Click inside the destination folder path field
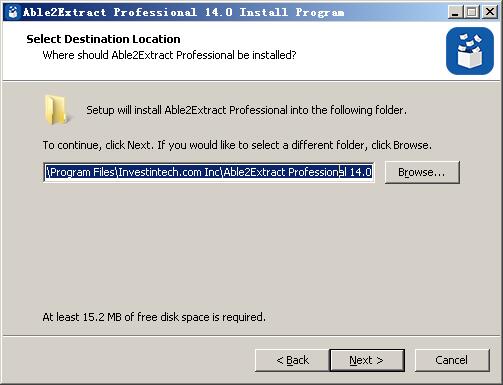The width and height of the screenshot is (503, 385). [208, 172]
